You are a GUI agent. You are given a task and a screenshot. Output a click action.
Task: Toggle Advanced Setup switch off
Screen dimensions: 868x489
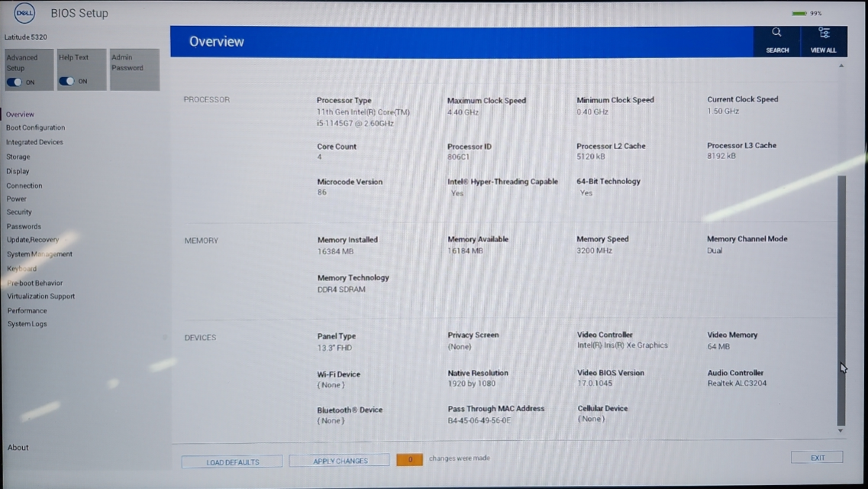click(15, 82)
